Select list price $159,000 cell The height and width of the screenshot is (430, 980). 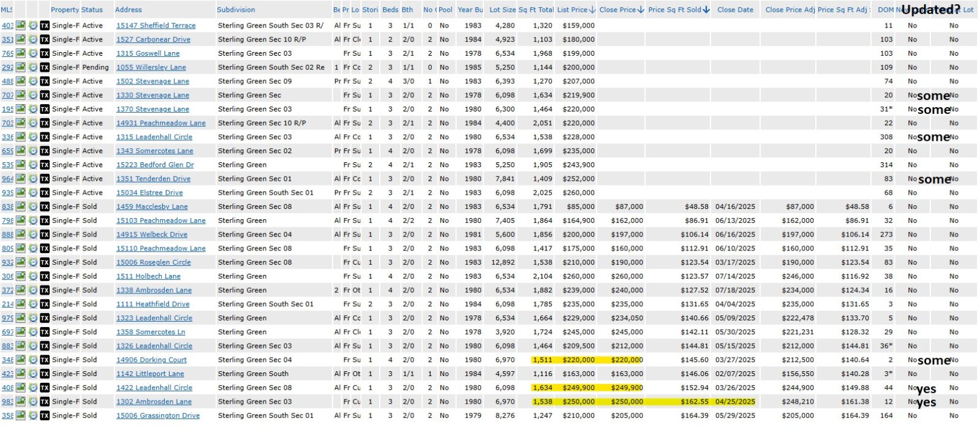[x=579, y=26]
